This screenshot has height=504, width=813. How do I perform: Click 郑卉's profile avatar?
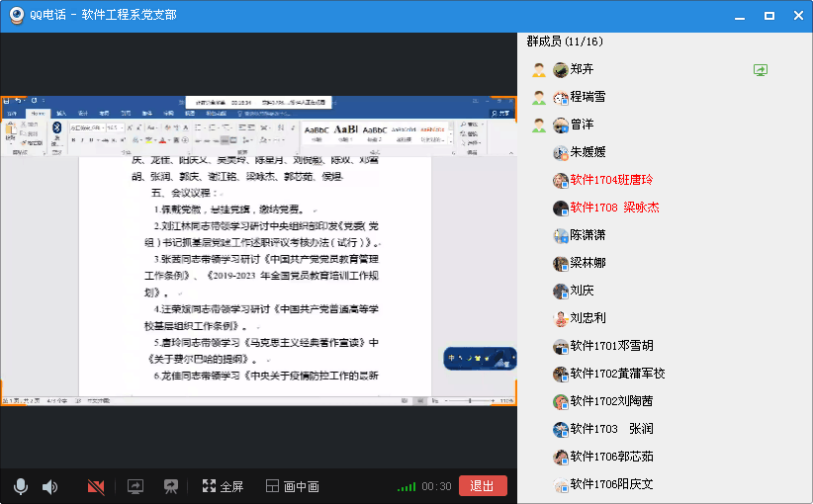[561, 70]
